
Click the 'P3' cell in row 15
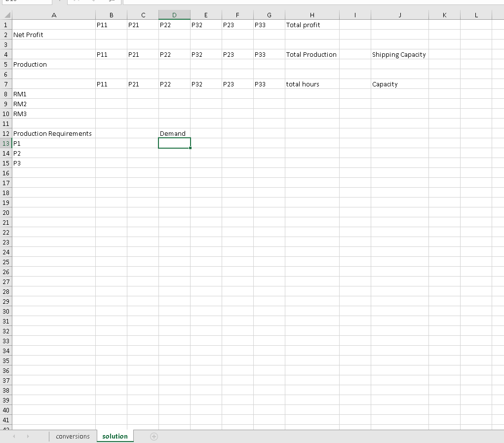[x=54, y=163]
